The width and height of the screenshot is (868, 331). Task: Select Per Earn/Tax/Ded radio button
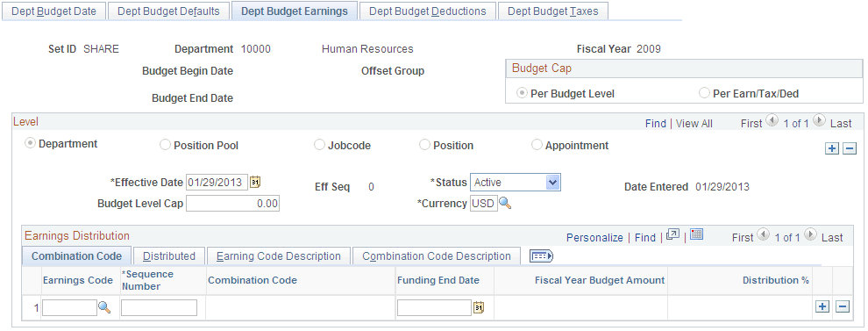coord(704,93)
